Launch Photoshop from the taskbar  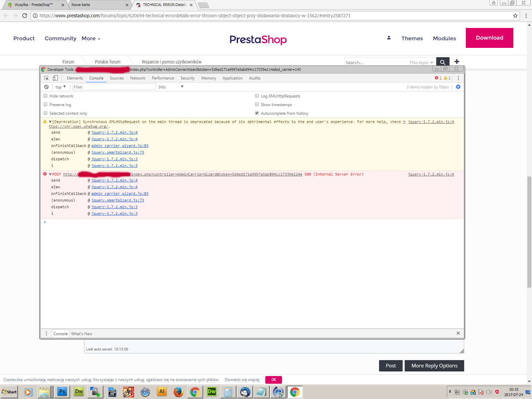pos(62,392)
